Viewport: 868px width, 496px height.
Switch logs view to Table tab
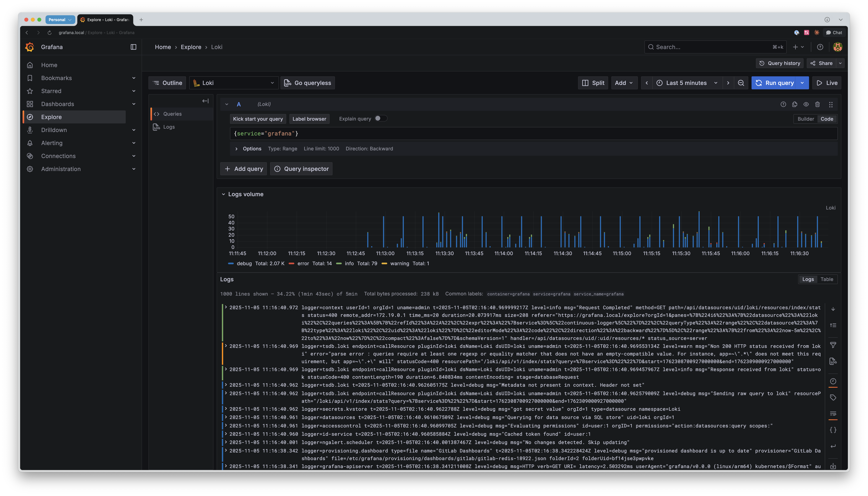[x=827, y=279]
